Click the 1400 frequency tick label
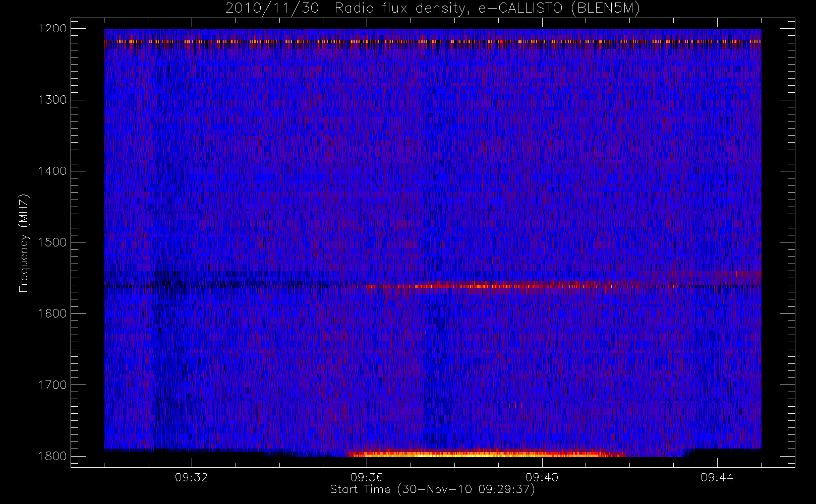 [x=52, y=171]
